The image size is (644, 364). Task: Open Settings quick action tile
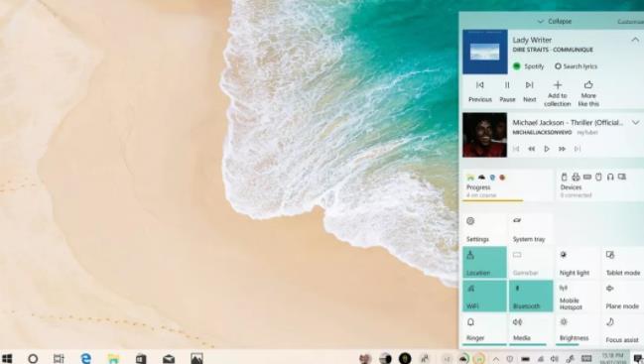pos(484,228)
